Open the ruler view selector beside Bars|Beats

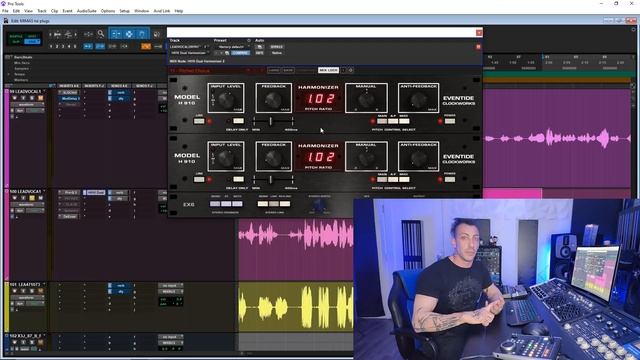[x=8, y=57]
